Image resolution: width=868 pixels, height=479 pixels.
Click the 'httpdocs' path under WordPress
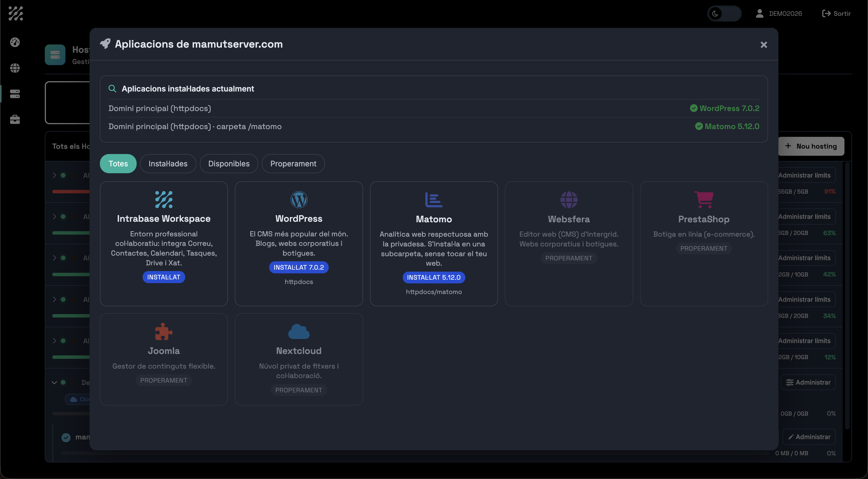click(299, 282)
